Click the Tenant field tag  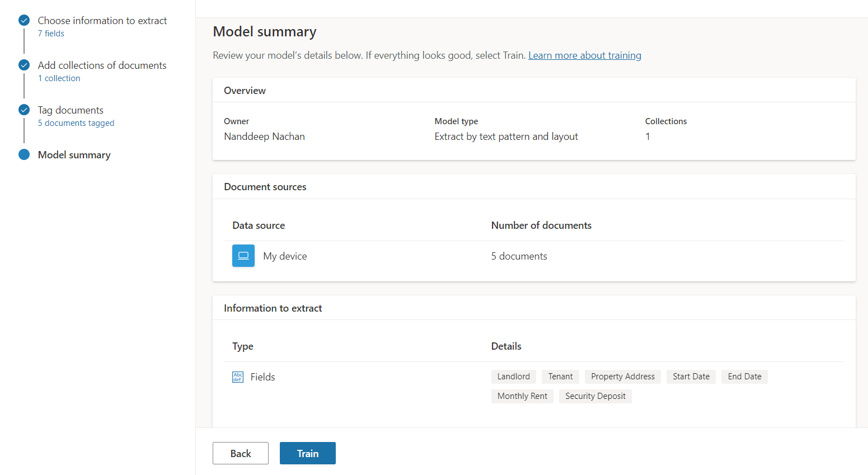coord(560,377)
